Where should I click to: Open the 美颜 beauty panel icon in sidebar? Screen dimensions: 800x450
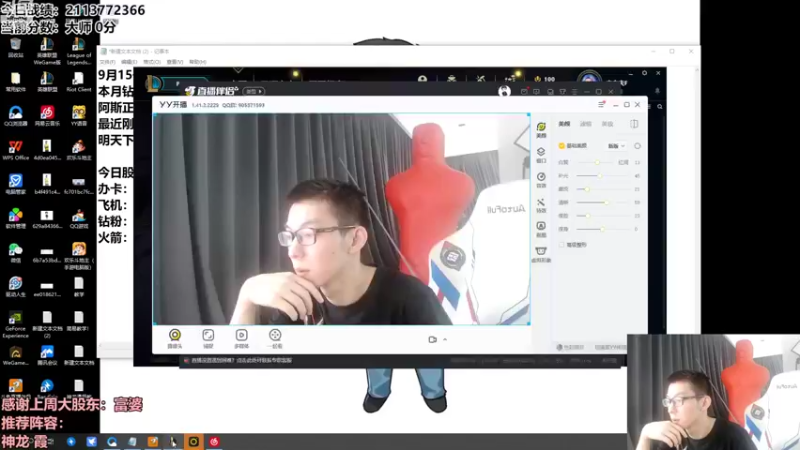click(x=541, y=130)
